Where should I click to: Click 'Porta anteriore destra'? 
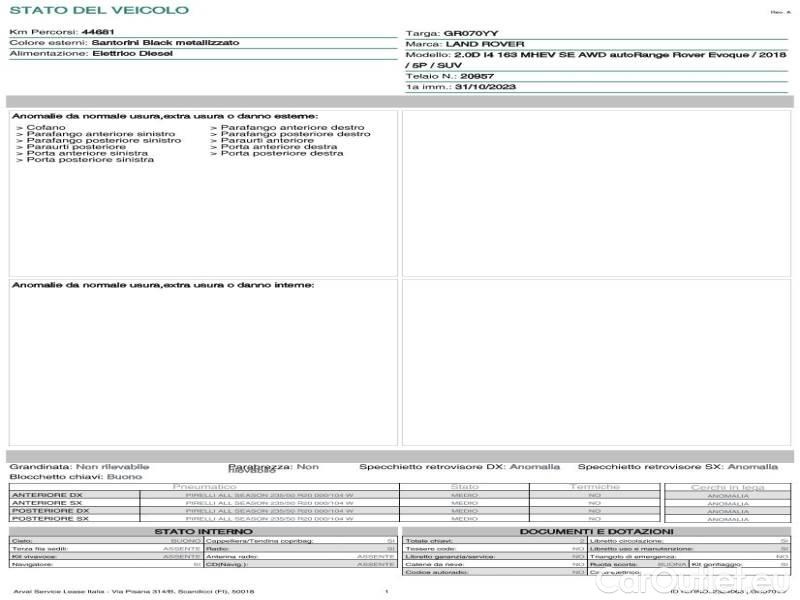[x=279, y=146]
